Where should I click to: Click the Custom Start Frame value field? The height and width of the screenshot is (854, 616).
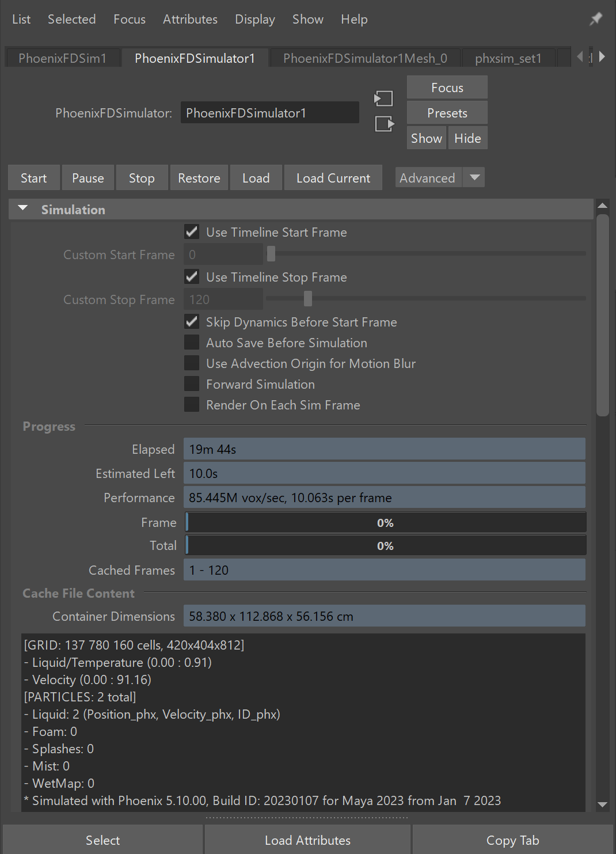click(x=223, y=254)
